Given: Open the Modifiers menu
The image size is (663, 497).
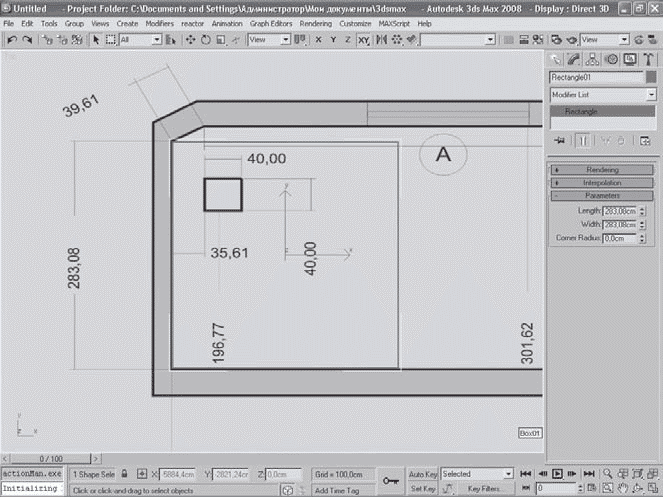Looking at the screenshot, I should 158,22.
